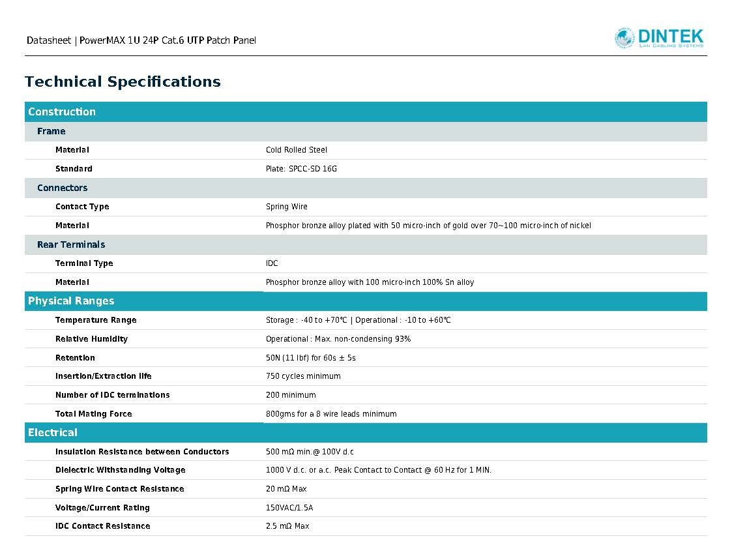Click the DINTEK brand name text

tap(670, 36)
